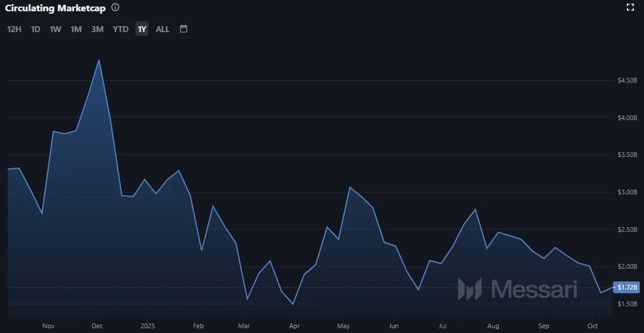The height and width of the screenshot is (333, 644).
Task: Open the calendar date range picker
Action: (184, 29)
